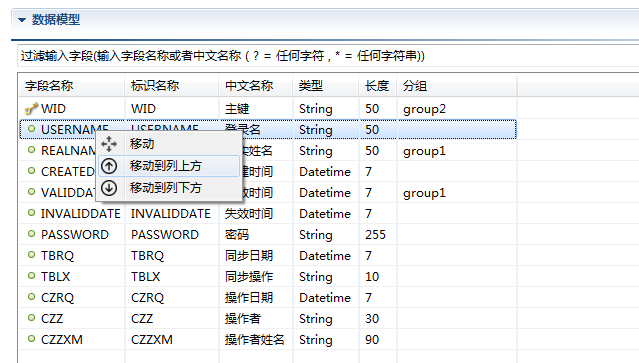Sort by the 中文名称 column header

tap(256, 86)
